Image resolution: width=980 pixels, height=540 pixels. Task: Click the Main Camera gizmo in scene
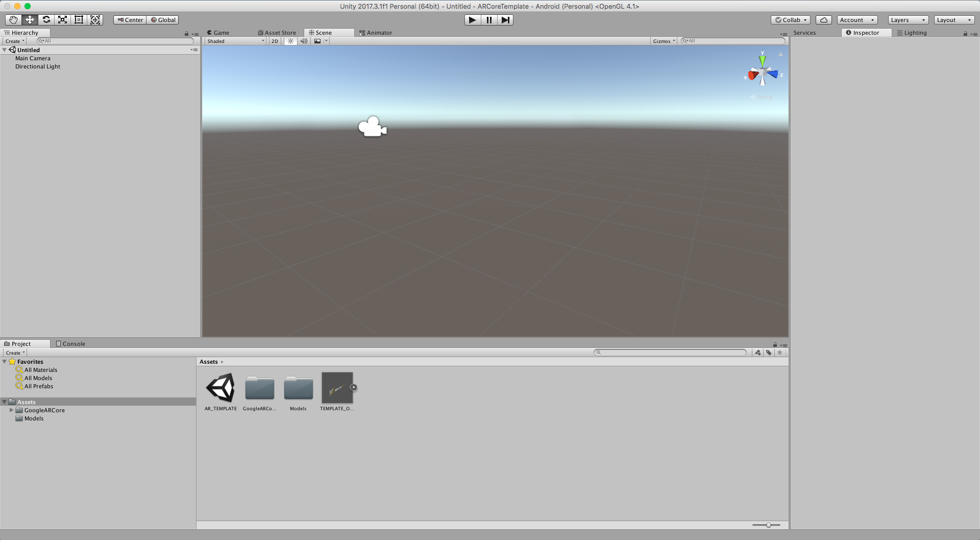[x=372, y=127]
